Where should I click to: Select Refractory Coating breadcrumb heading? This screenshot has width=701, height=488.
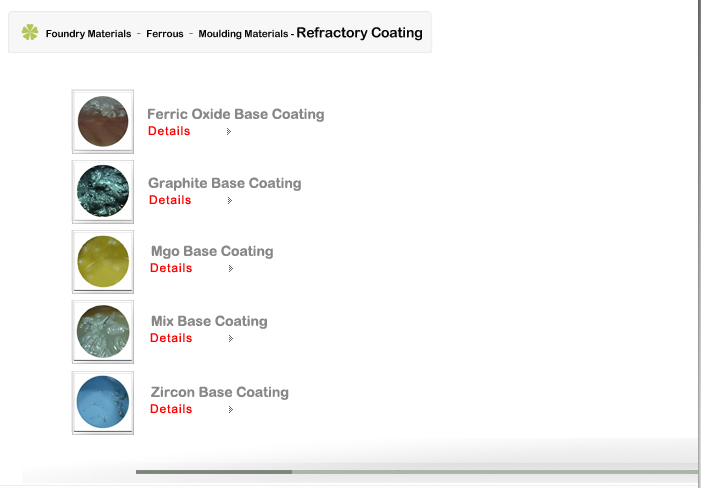[x=359, y=33]
